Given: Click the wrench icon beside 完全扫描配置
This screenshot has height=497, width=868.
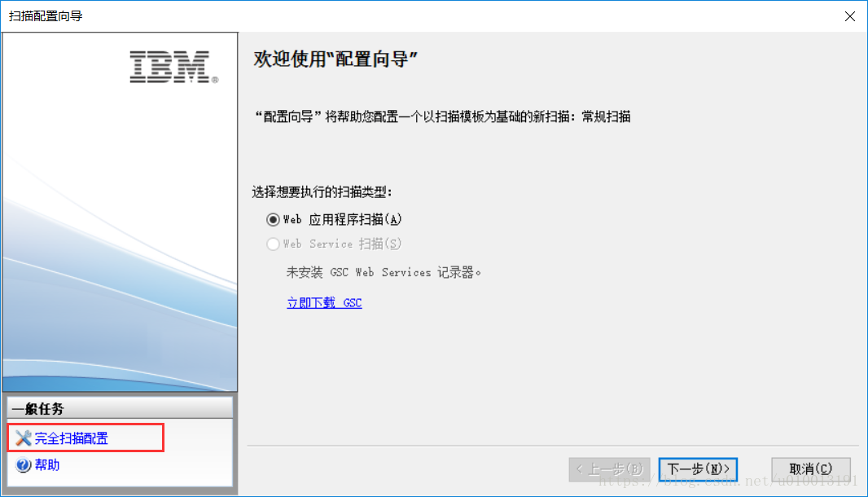Looking at the screenshot, I should (24, 438).
